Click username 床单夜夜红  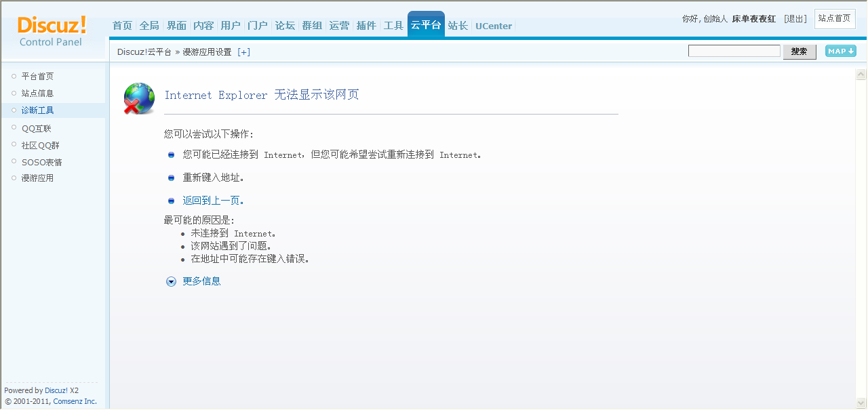pyautogui.click(x=754, y=19)
